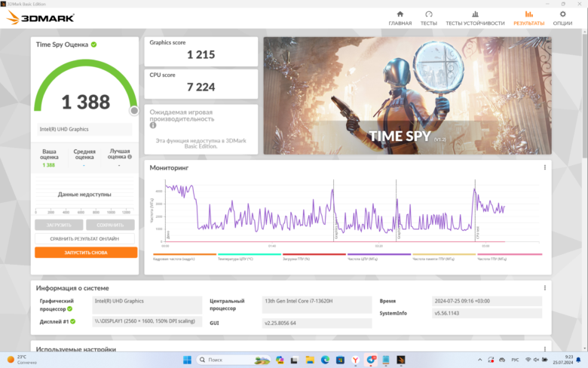Screen dimensions: 588x368
Task: Click the green check beside Дисплей #1
Action: click(73, 321)
